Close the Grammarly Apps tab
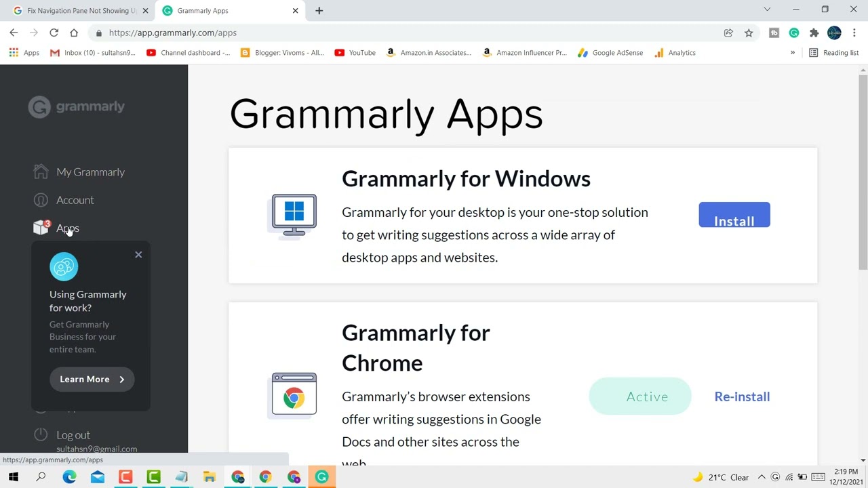This screenshot has width=868, height=488. click(295, 11)
